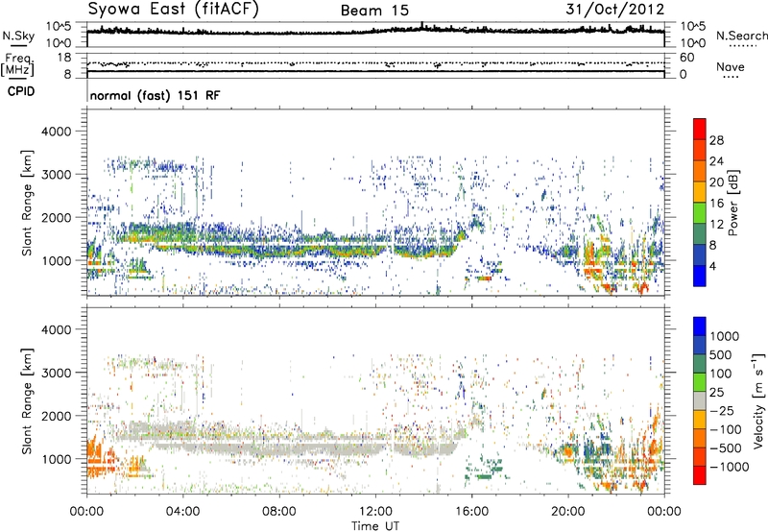Click the '4' power colorbar tick label
Image resolution: width=768 pixels, height=532 pixels.
pos(712,266)
